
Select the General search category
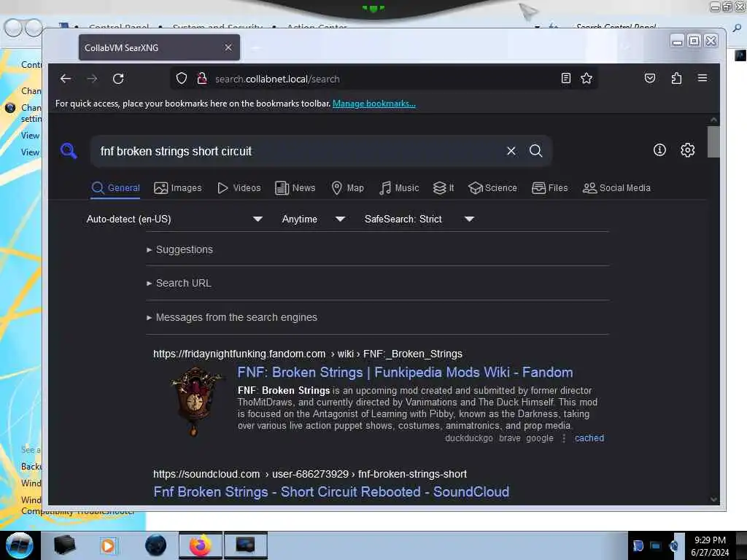click(x=116, y=188)
